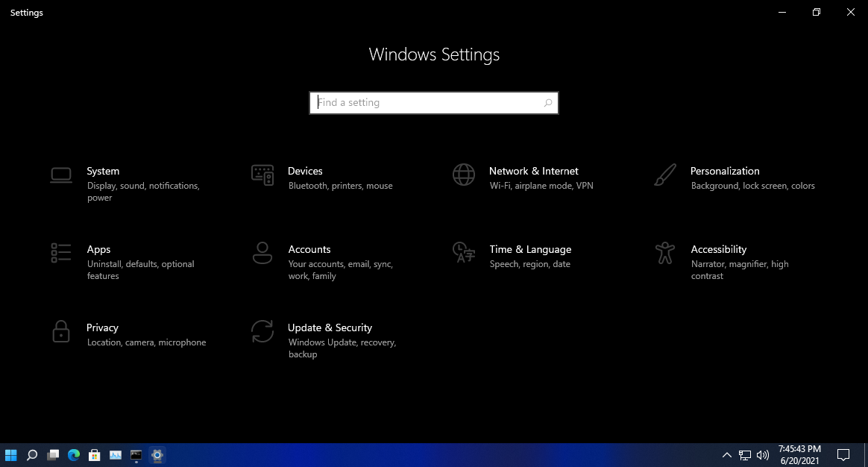Screen dimensions: 868x467
Task: Open the System settings title
Action: click(x=103, y=171)
